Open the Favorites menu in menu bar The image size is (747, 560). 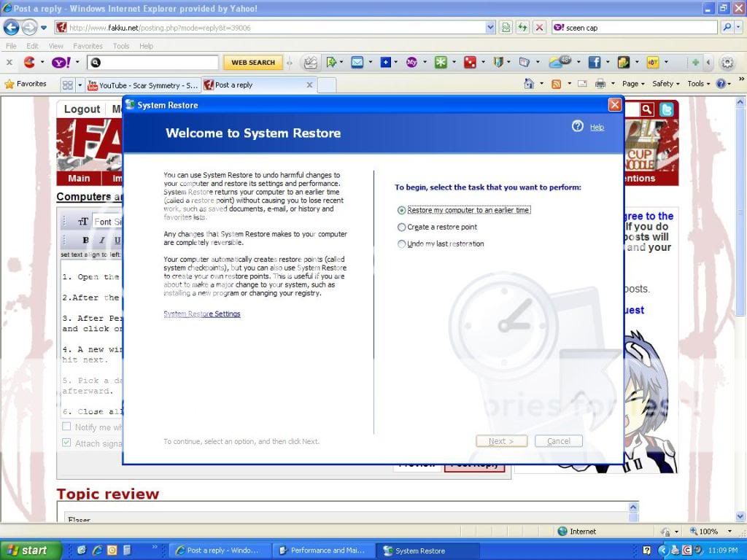88,46
